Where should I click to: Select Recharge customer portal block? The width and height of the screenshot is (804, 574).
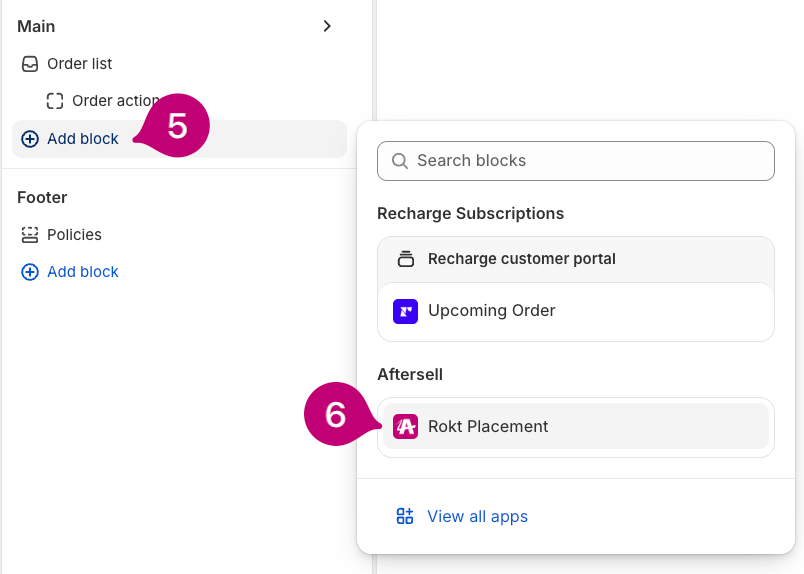[x=575, y=259]
